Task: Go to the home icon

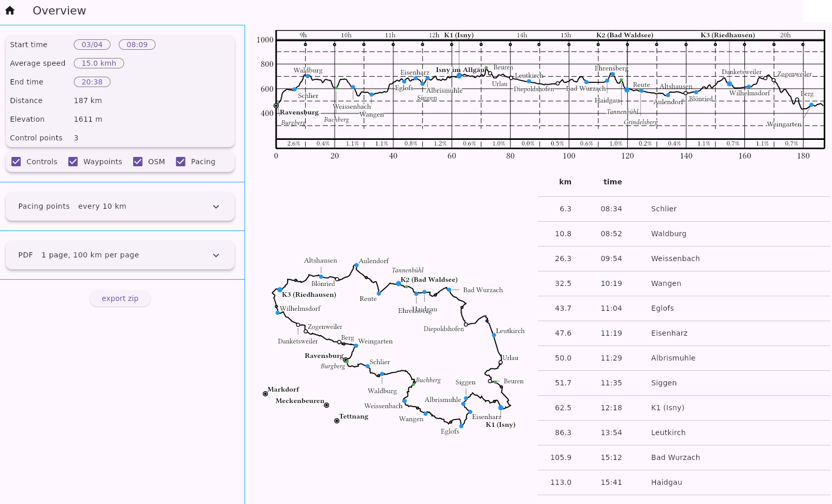Action: pos(10,10)
